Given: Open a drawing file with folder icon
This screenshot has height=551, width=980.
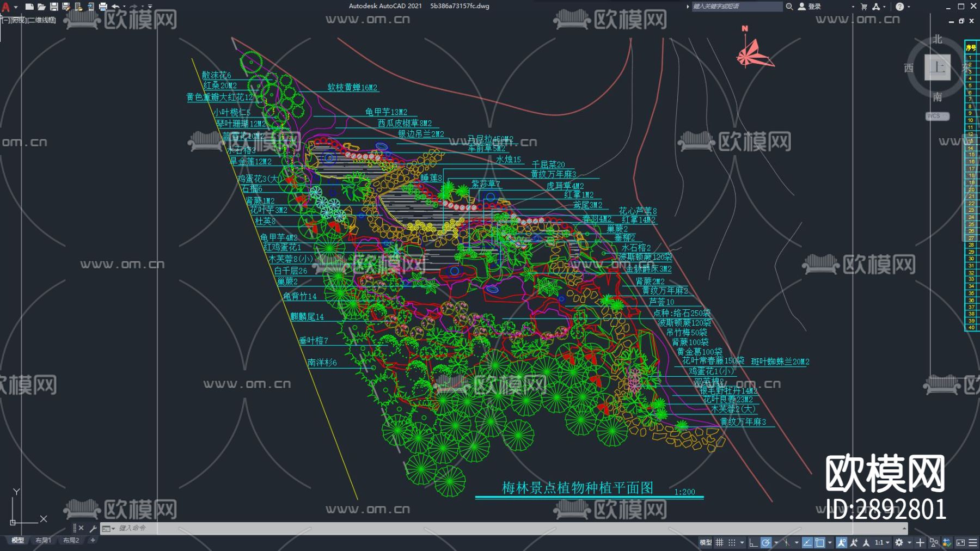Looking at the screenshot, I should pyautogui.click(x=41, y=7).
